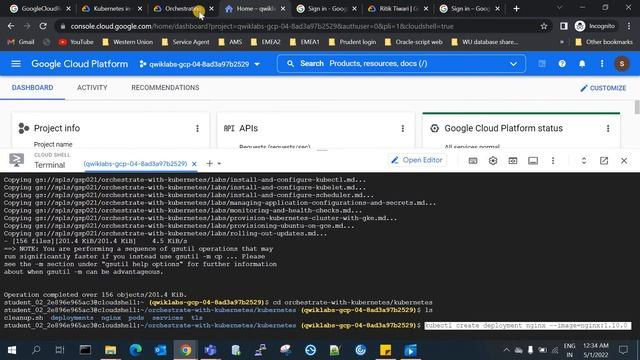This screenshot has height=360, width=640.
Task: Click the terminal command input line
Action: pos(527,326)
